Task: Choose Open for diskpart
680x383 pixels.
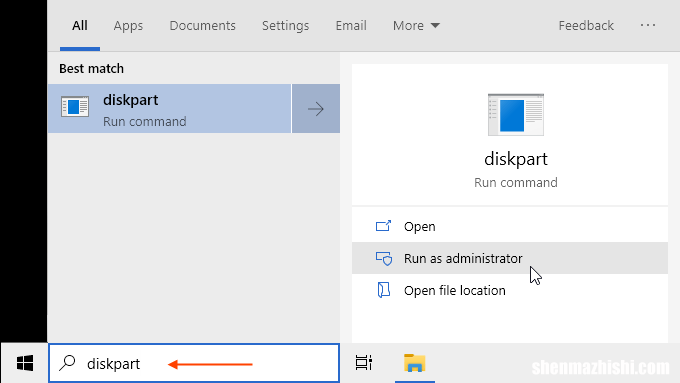Action: click(510, 226)
